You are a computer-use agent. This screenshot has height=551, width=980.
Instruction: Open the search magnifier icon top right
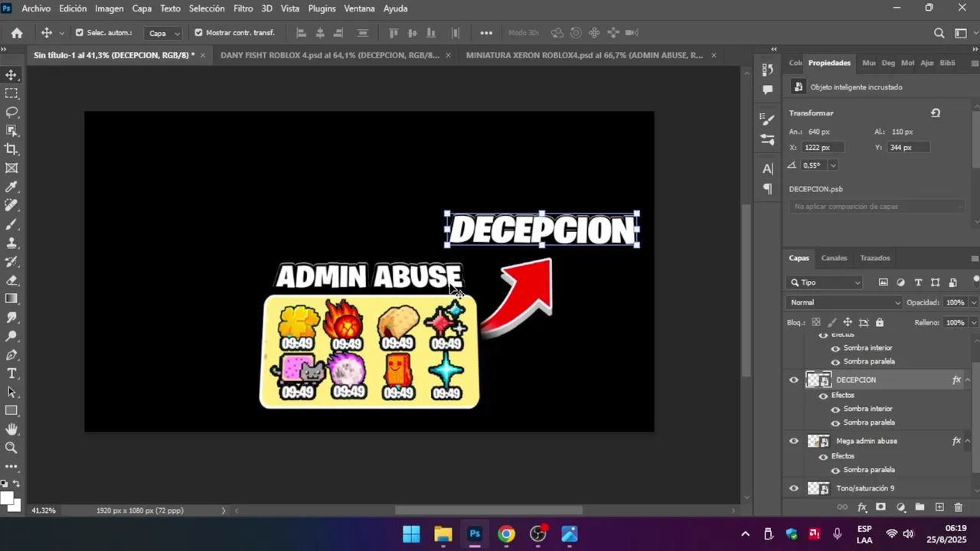939,33
